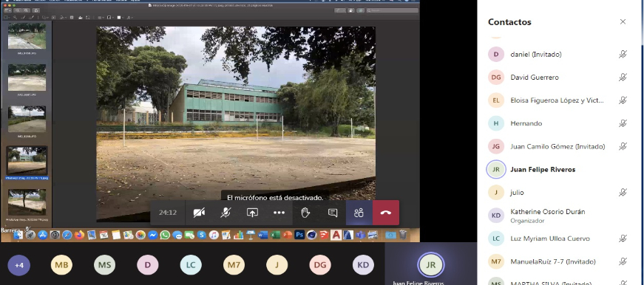Open the sidebar view dropdown in Preview
The height and width of the screenshot is (285, 644).
(x=8, y=10)
